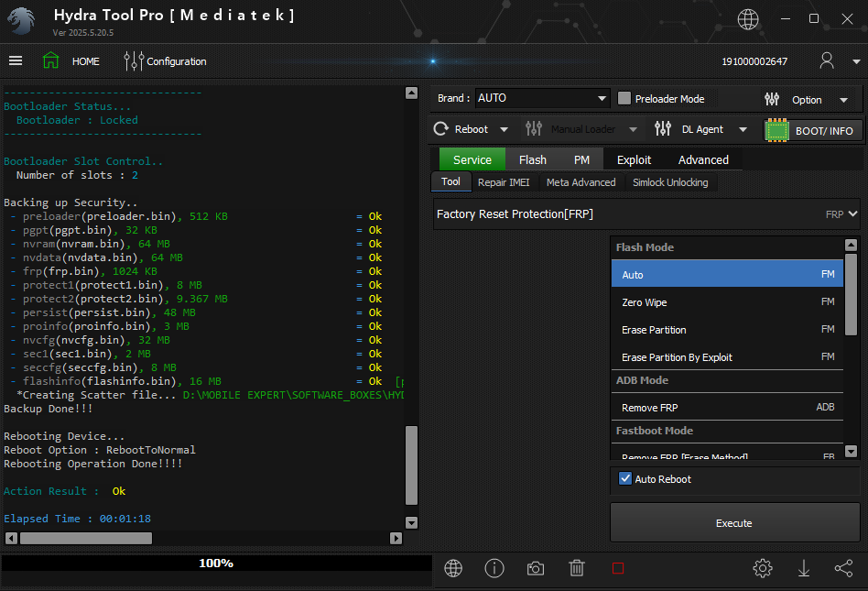Select Auto flash mode option
The image size is (868, 591).
coord(727,274)
